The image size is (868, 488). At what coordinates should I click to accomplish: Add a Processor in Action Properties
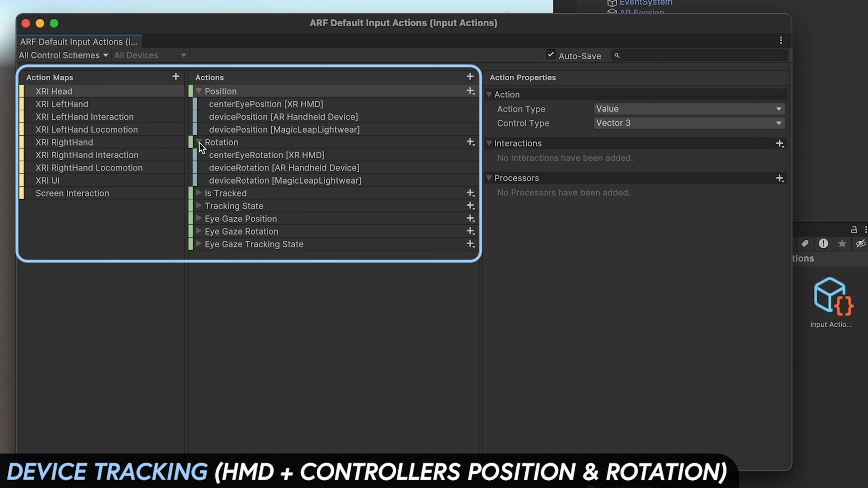780,178
